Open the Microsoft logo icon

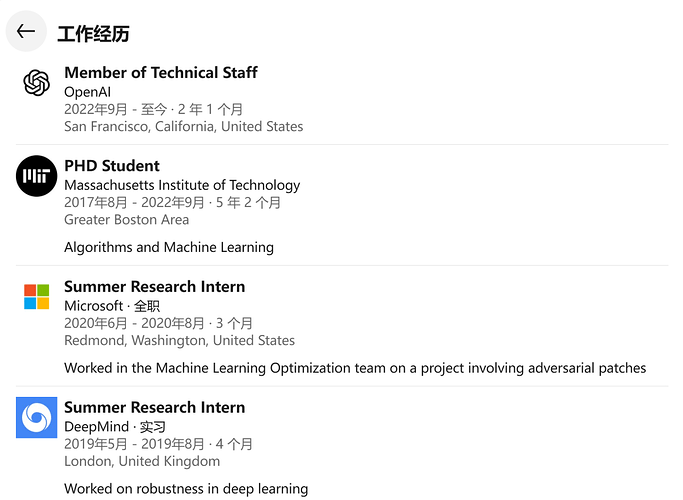click(37, 297)
